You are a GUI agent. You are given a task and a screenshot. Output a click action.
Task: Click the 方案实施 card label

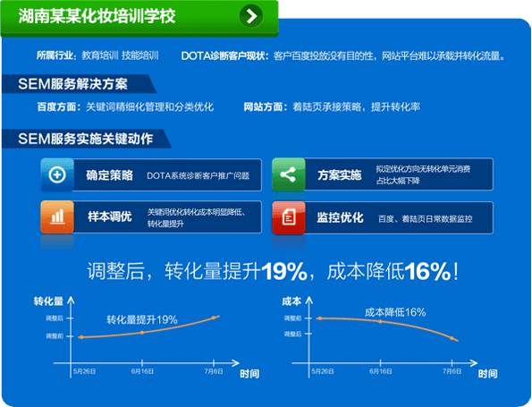tap(339, 175)
